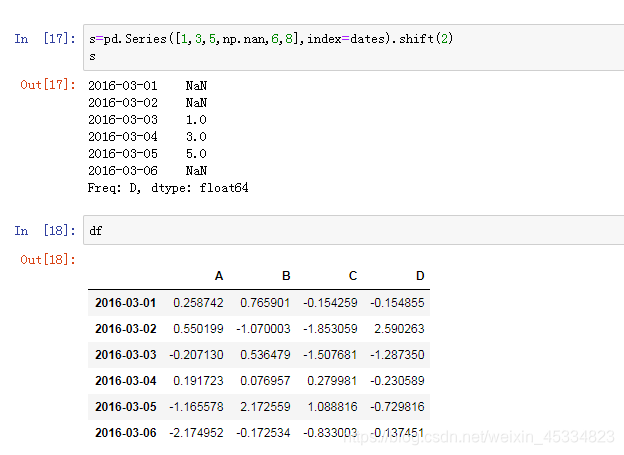The width and height of the screenshot is (624, 455).
Task: Click cell value -1.507681
Action: [x=330, y=355]
